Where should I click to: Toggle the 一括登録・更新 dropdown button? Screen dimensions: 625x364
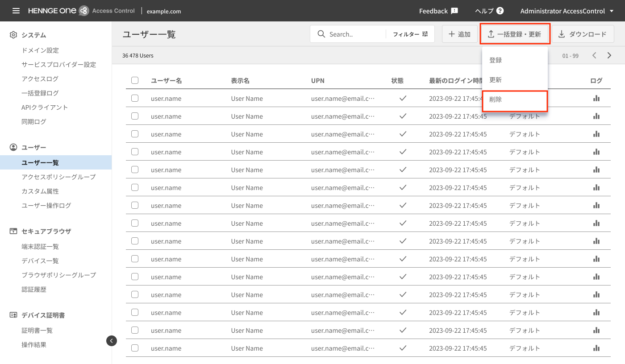(515, 34)
